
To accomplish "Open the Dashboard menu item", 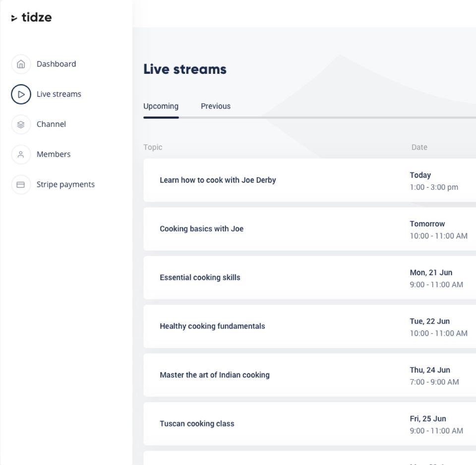I will pyautogui.click(x=56, y=64).
